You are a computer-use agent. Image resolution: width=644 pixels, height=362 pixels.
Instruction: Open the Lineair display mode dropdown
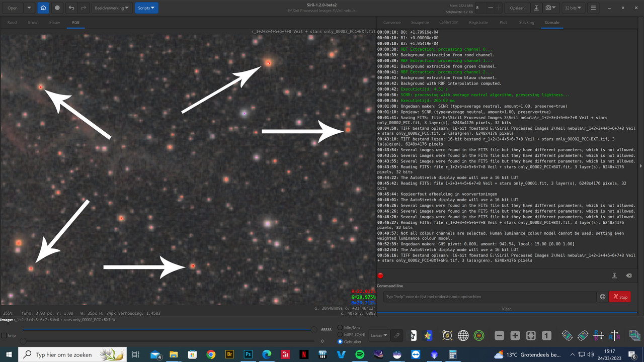coord(379,335)
